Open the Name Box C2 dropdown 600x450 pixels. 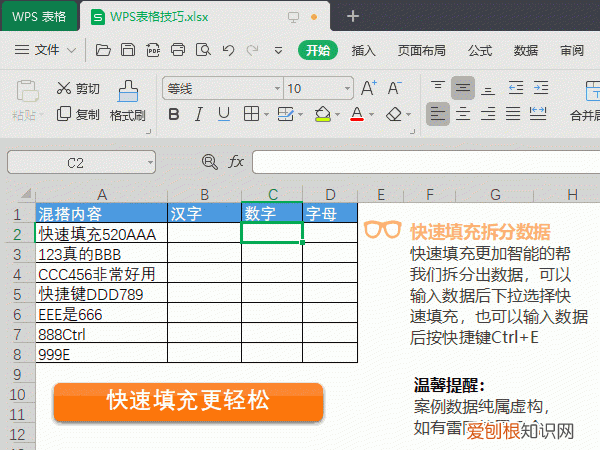click(x=150, y=162)
